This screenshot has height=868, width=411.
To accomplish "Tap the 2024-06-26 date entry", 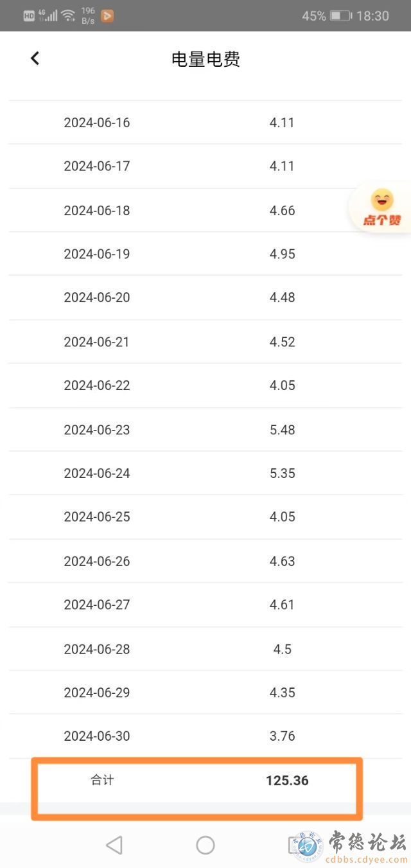I will (x=97, y=561).
